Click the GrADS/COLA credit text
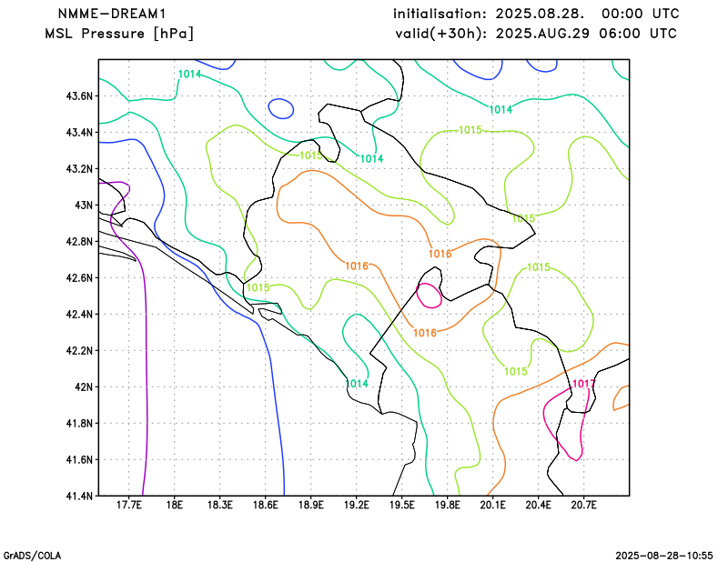 coord(32,556)
